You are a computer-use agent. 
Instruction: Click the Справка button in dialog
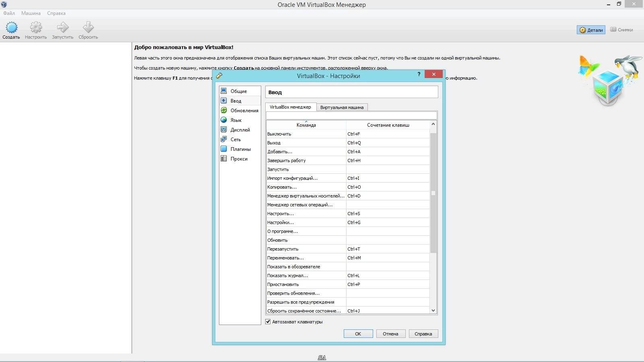pyautogui.click(x=423, y=334)
